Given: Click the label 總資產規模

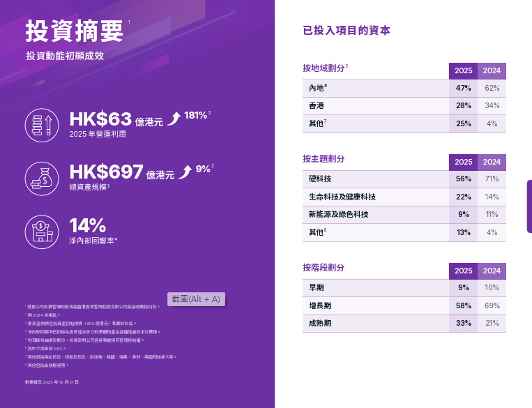Looking at the screenshot, I should [x=89, y=187].
